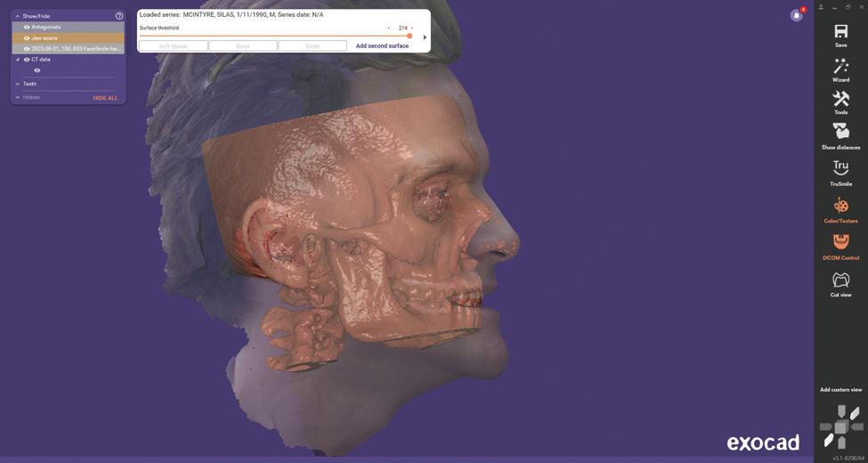
Task: Select the Jaw scans row
Action: click(68, 37)
